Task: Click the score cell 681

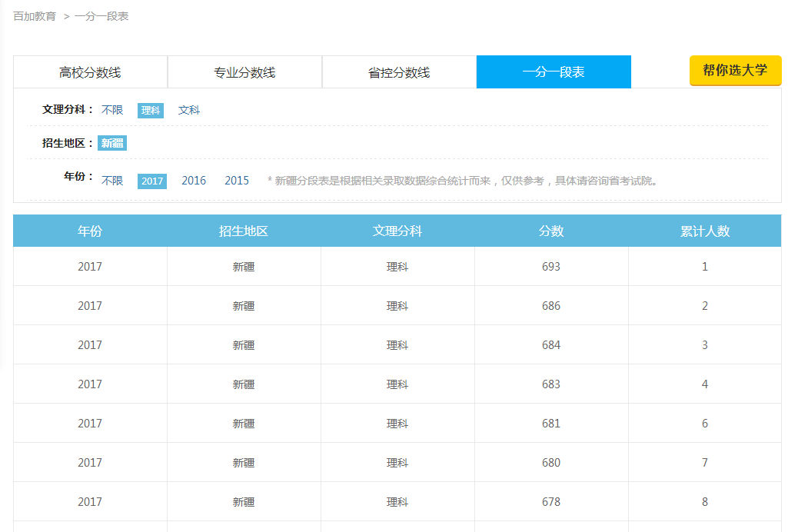Action: pyautogui.click(x=551, y=424)
